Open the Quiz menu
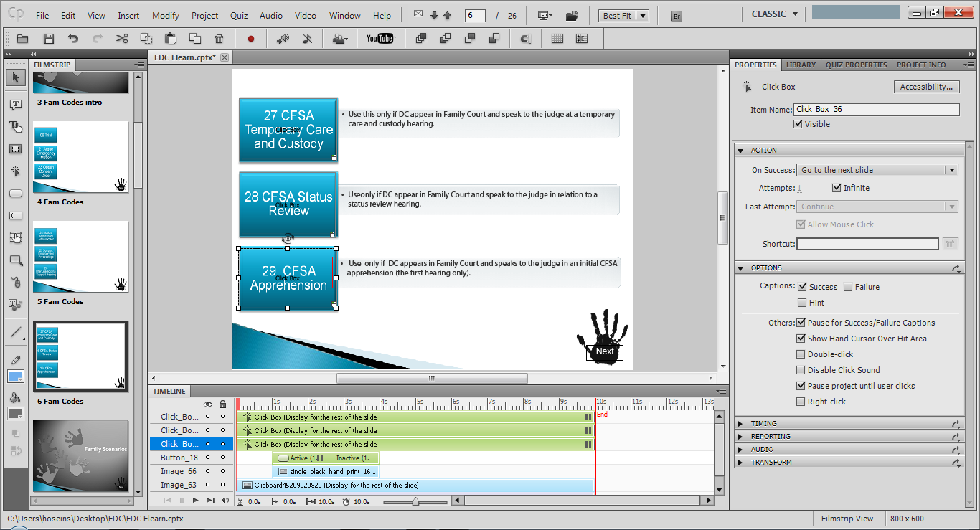The image size is (980, 530). pyautogui.click(x=238, y=14)
